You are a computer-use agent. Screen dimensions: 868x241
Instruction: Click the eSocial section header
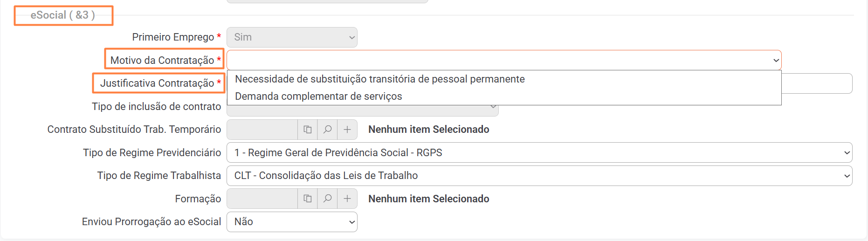(63, 15)
